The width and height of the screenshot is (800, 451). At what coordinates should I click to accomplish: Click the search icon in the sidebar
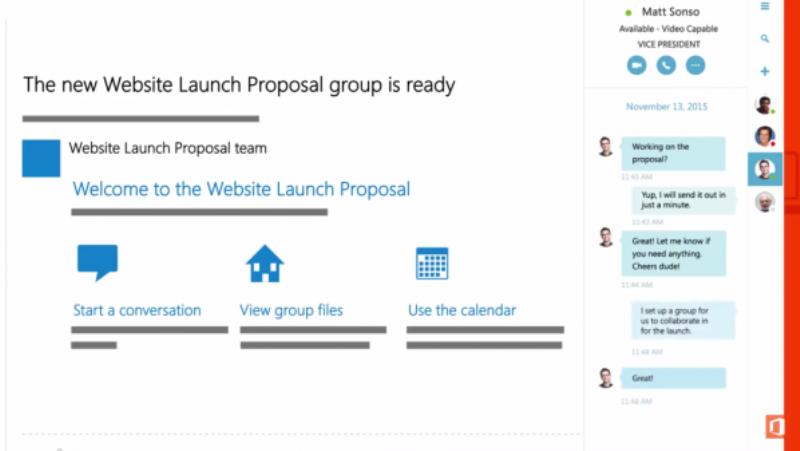point(765,39)
